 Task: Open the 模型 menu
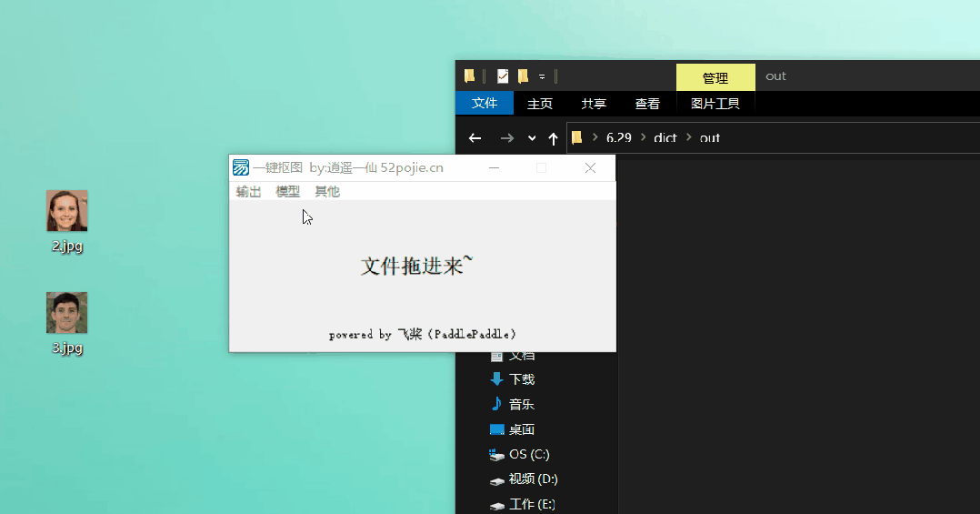pyautogui.click(x=287, y=191)
